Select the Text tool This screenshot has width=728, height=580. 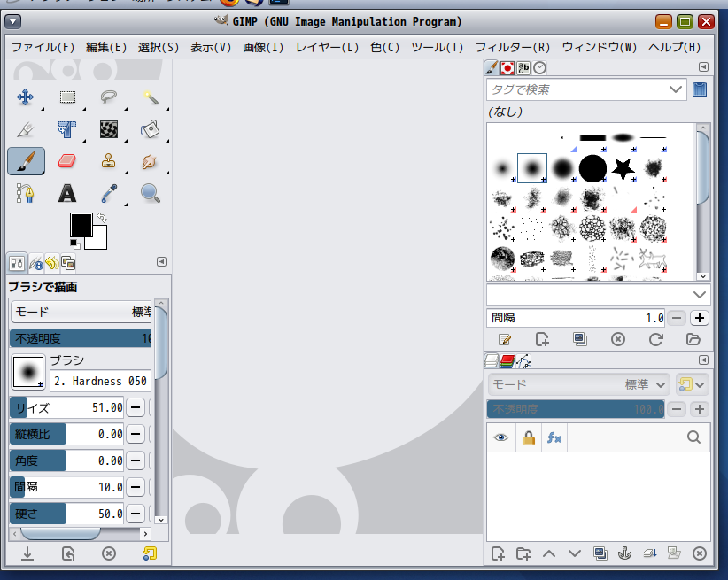[67, 193]
